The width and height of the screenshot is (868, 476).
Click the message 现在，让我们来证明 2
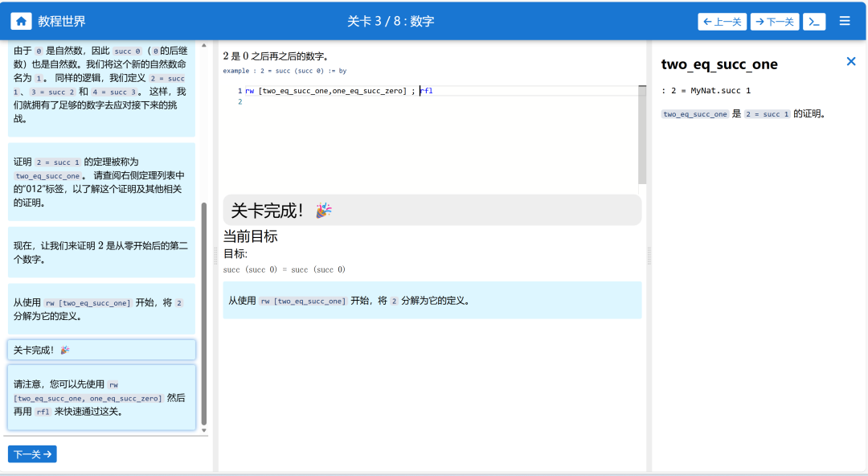pos(102,252)
